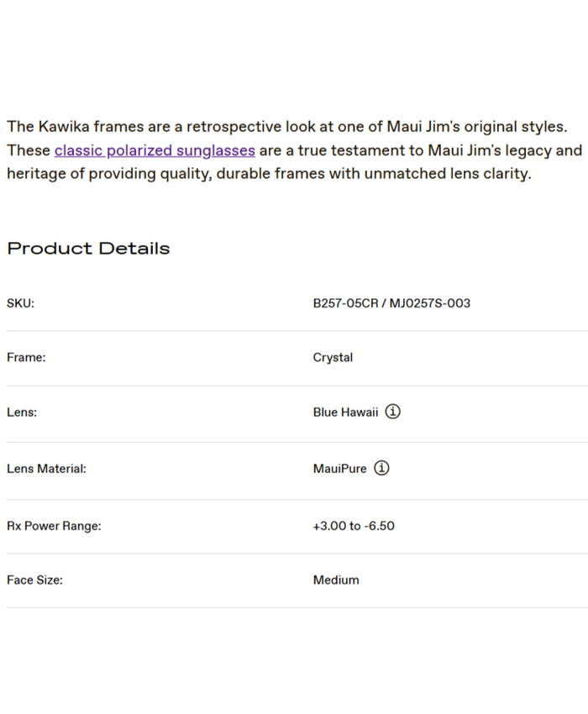588x714 pixels.
Task: Select the SKU value B257-05CR / MJ0257S-003
Action: pos(391,303)
